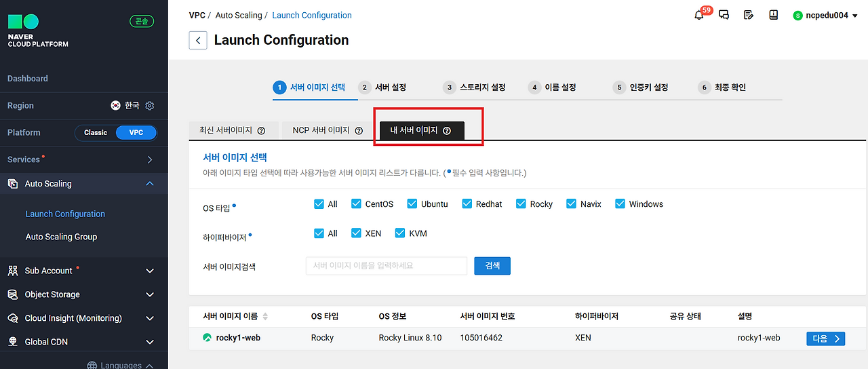Uncheck the Rocky checkbox
Image resolution: width=868 pixels, height=369 pixels.
(521, 203)
